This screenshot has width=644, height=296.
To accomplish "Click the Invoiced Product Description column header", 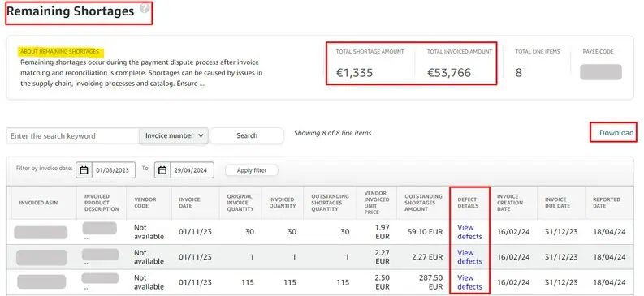I will (x=102, y=203).
